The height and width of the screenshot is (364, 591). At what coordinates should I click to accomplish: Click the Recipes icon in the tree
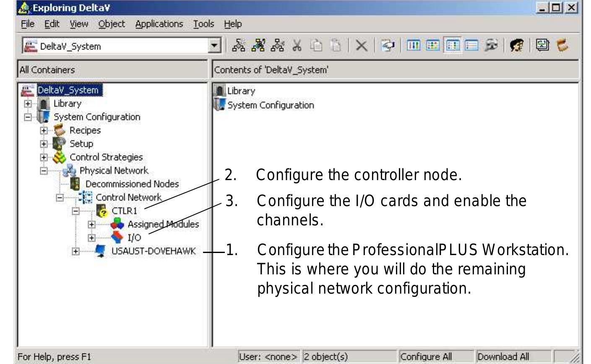(x=60, y=130)
